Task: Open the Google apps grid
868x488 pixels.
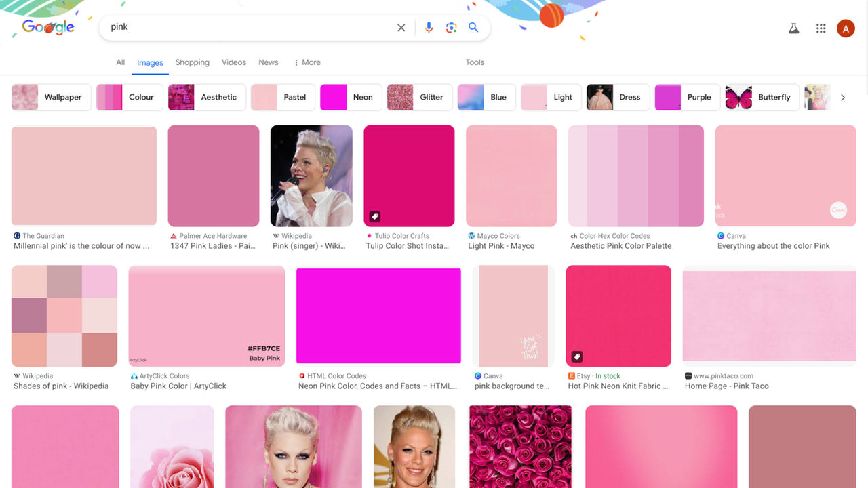Action: click(x=821, y=28)
